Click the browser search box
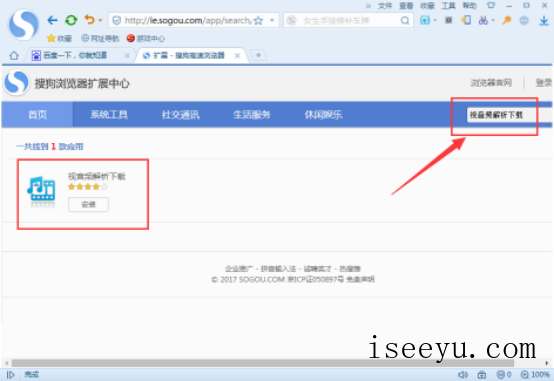554x381 pixels. point(348,20)
